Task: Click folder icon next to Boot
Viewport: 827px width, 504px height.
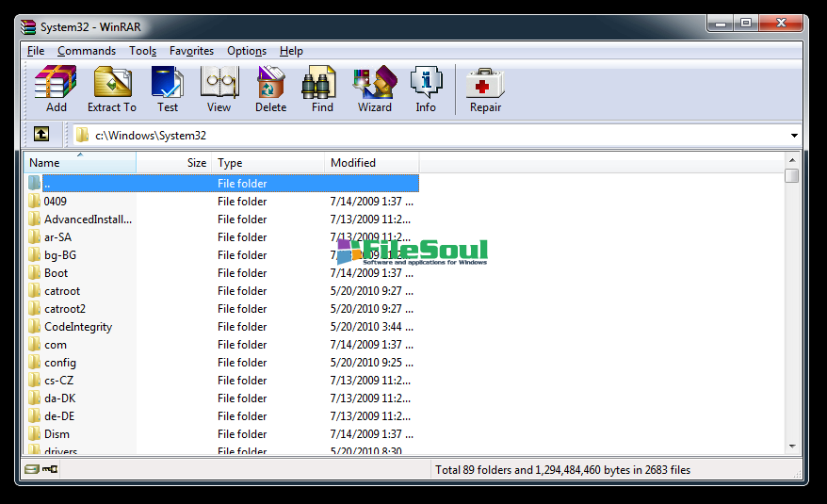Action: [34, 273]
